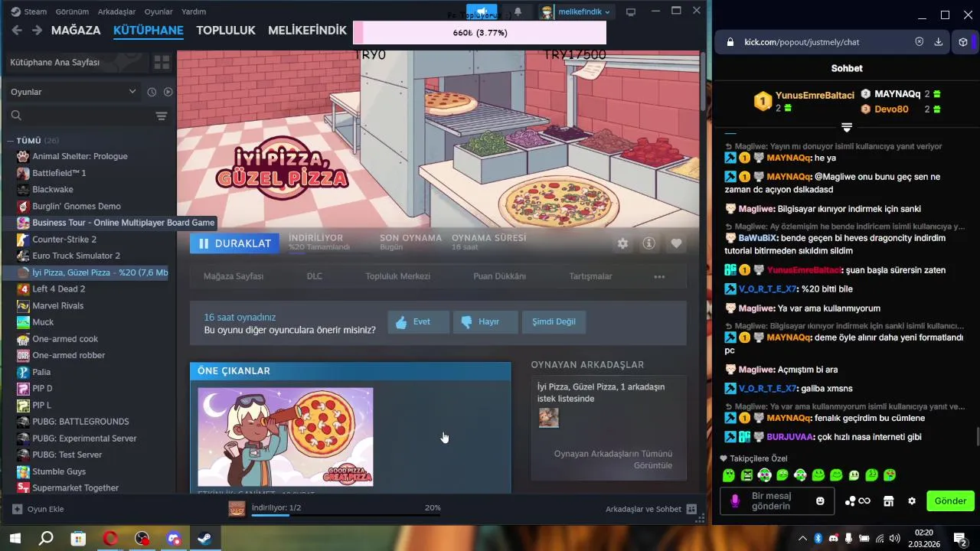Open Kick chat shop icon

point(889,501)
